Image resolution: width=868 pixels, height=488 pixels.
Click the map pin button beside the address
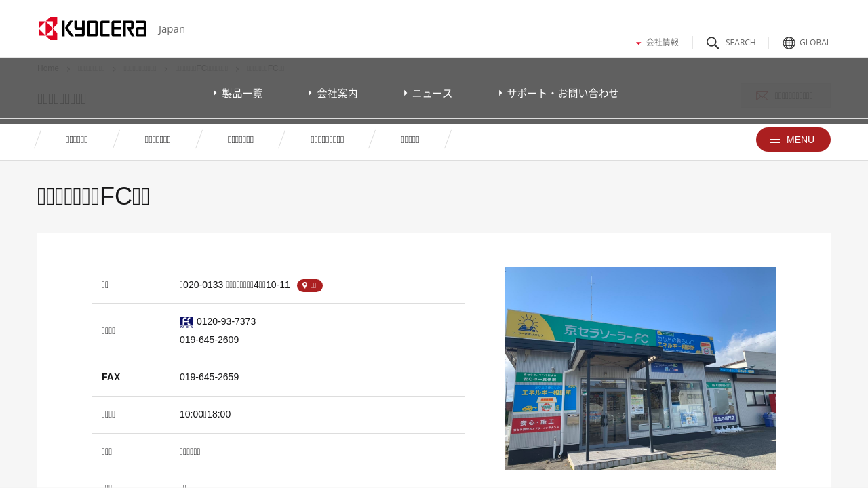(310, 285)
